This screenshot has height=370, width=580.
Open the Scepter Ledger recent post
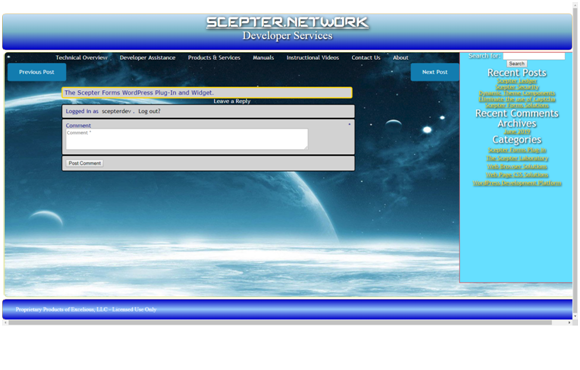point(517,81)
